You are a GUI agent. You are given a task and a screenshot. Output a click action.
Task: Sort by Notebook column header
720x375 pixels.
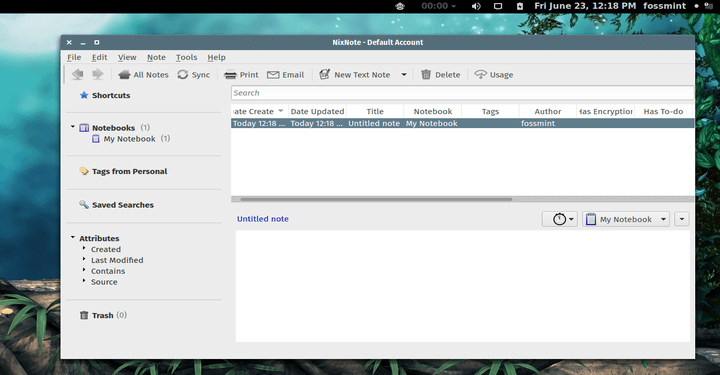pyautogui.click(x=433, y=111)
